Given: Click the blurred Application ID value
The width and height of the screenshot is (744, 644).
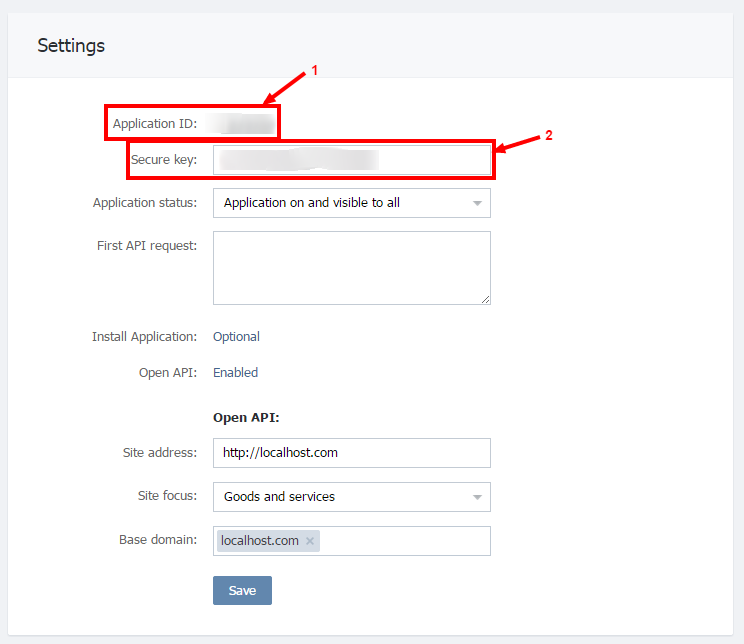Looking at the screenshot, I should click(x=242, y=123).
